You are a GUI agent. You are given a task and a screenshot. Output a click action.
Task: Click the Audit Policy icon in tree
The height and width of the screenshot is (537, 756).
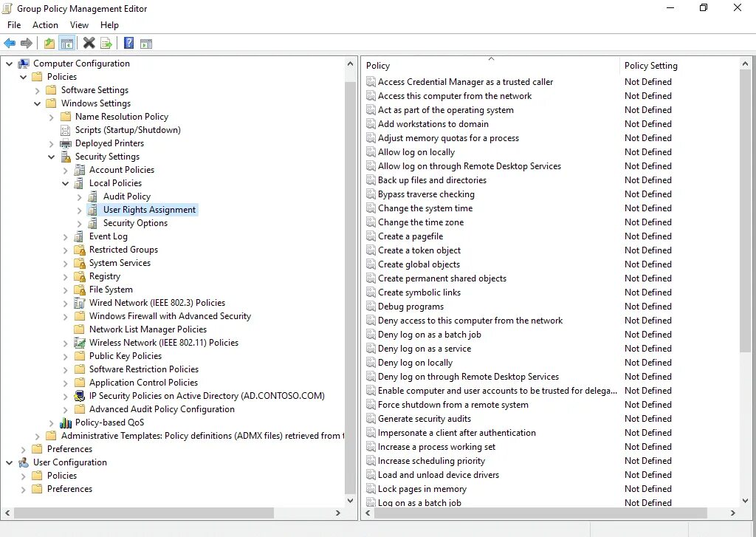point(92,196)
